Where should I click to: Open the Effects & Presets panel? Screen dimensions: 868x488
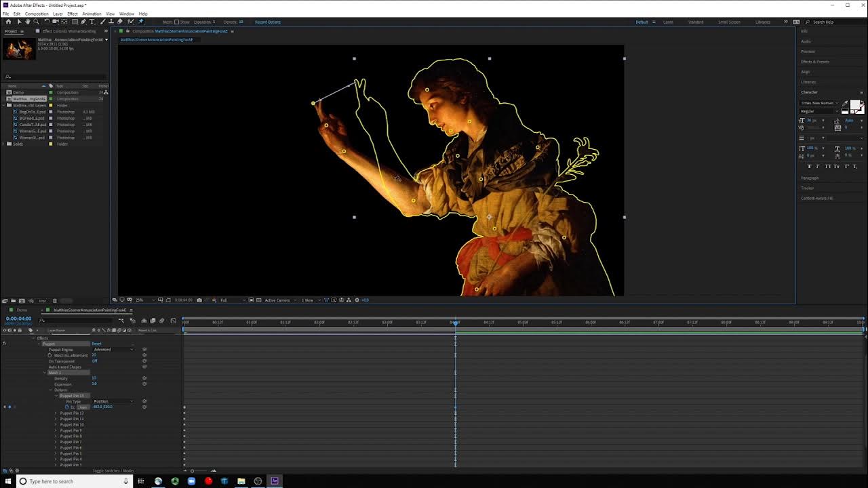(815, 62)
